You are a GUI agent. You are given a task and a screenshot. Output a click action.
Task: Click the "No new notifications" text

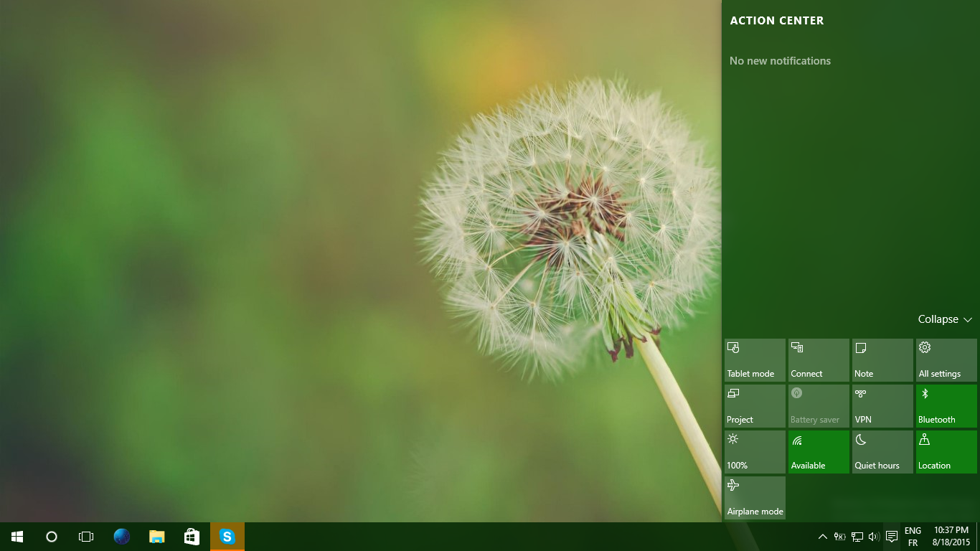click(780, 61)
